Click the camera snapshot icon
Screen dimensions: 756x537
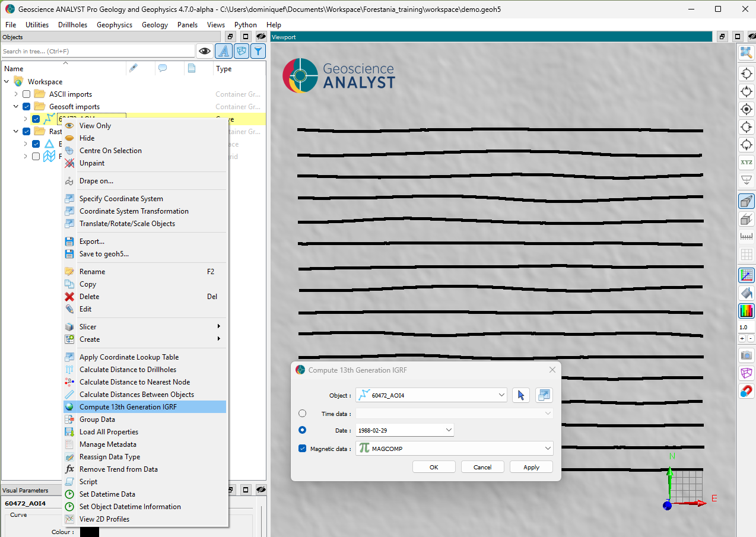pyautogui.click(x=746, y=355)
